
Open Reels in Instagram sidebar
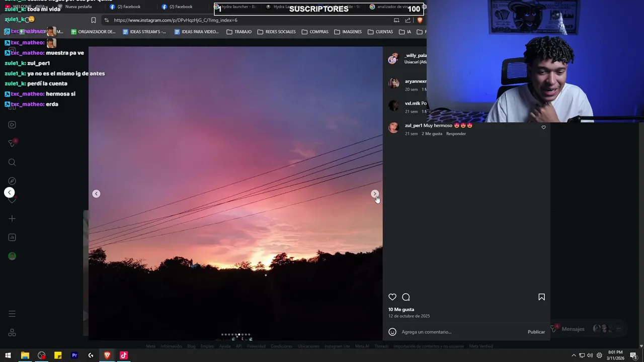point(12,125)
